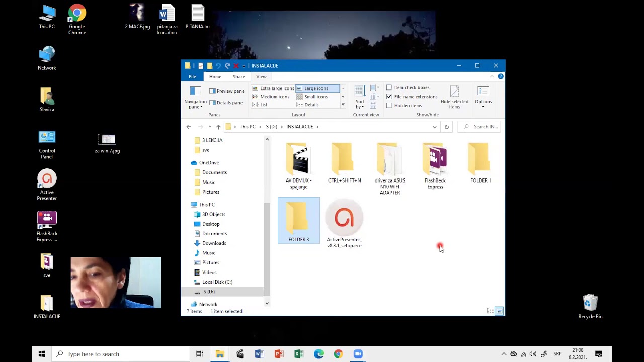Image resolution: width=644 pixels, height=362 pixels.
Task: Expand the address bar history dropdown
Action: (x=435, y=127)
